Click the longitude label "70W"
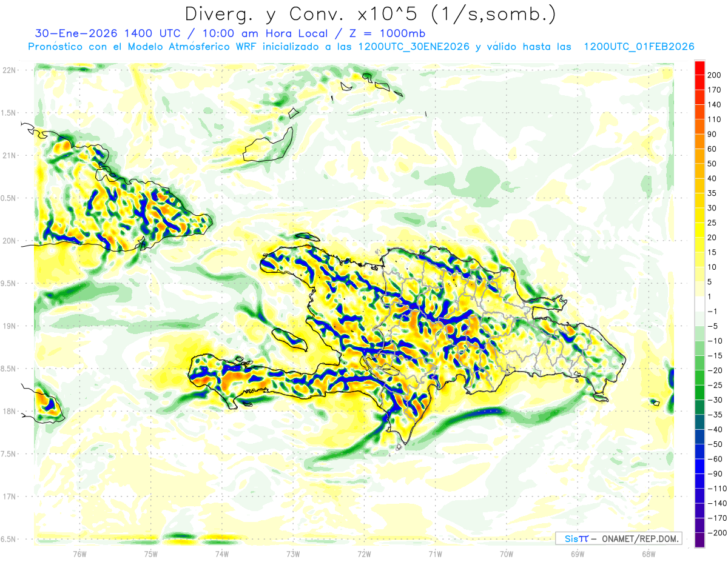728x562 pixels. click(x=506, y=554)
